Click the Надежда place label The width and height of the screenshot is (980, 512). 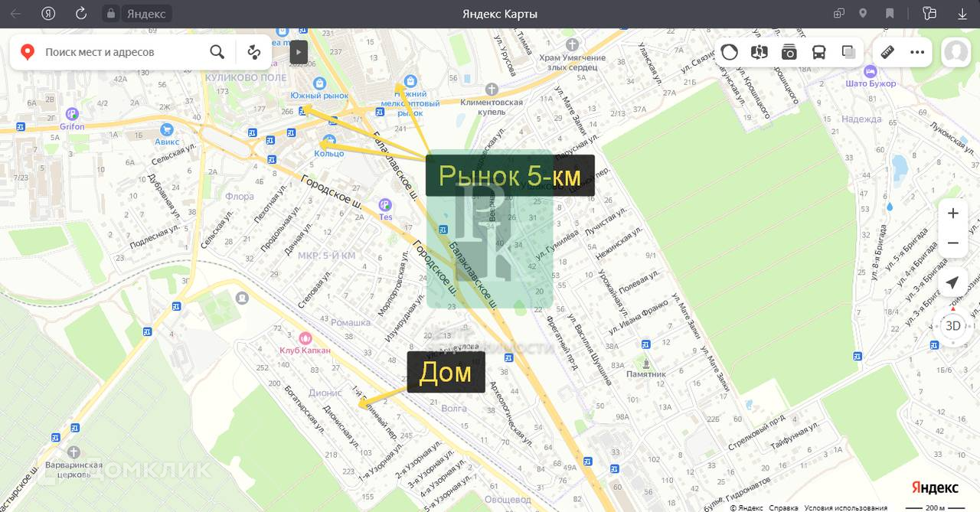[861, 119]
